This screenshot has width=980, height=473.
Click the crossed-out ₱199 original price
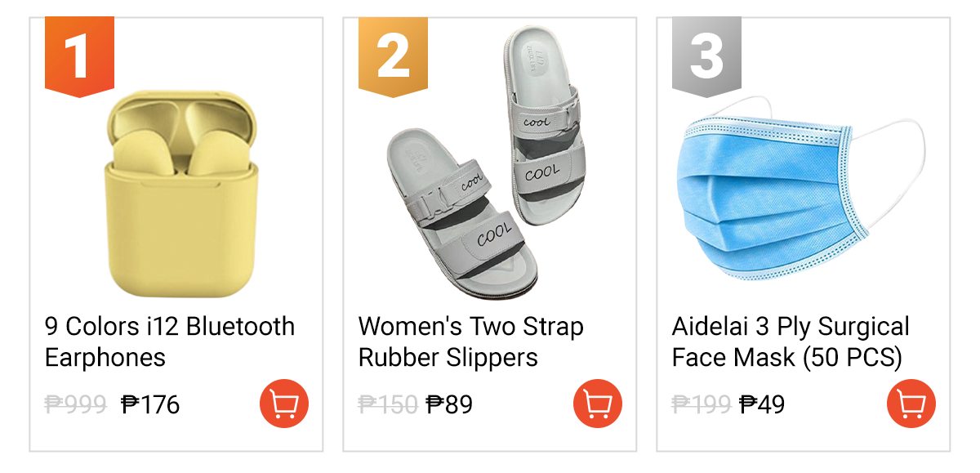[701, 404]
